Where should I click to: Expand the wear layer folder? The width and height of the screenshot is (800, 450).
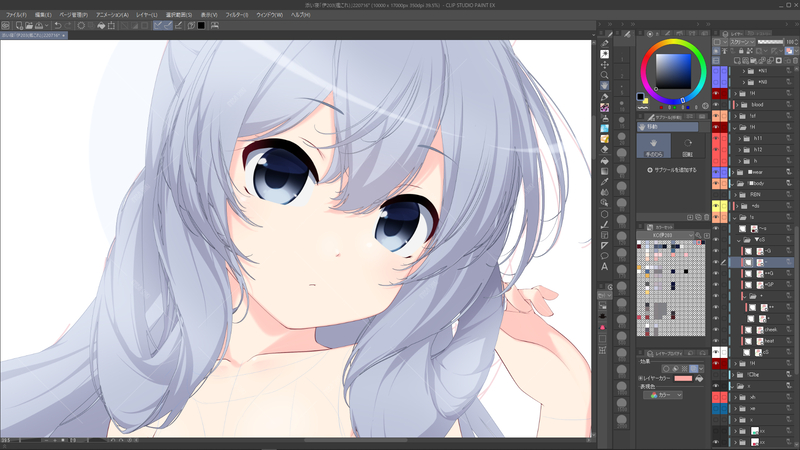735,172
